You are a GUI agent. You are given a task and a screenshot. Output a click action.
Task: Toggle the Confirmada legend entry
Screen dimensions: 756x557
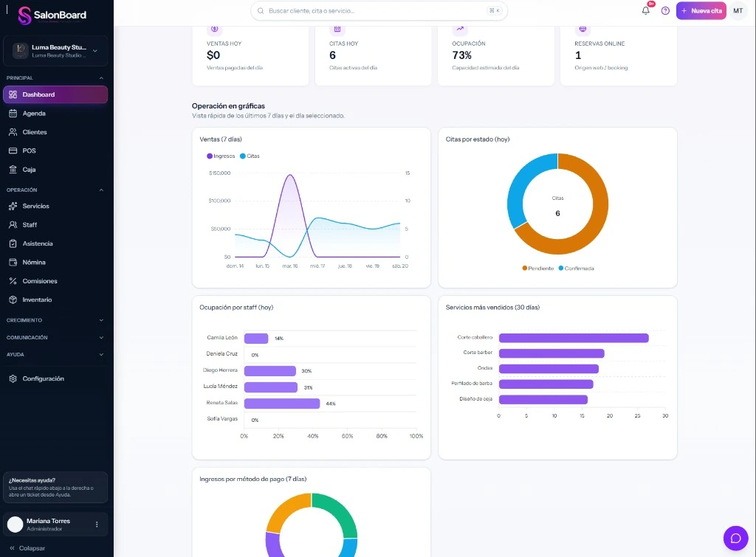[x=576, y=269]
